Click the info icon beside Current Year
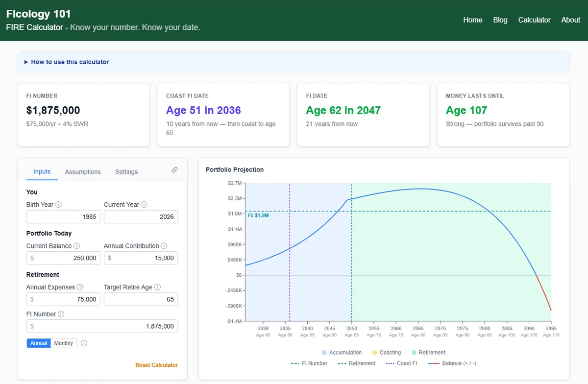The image size is (588, 384). (x=144, y=205)
